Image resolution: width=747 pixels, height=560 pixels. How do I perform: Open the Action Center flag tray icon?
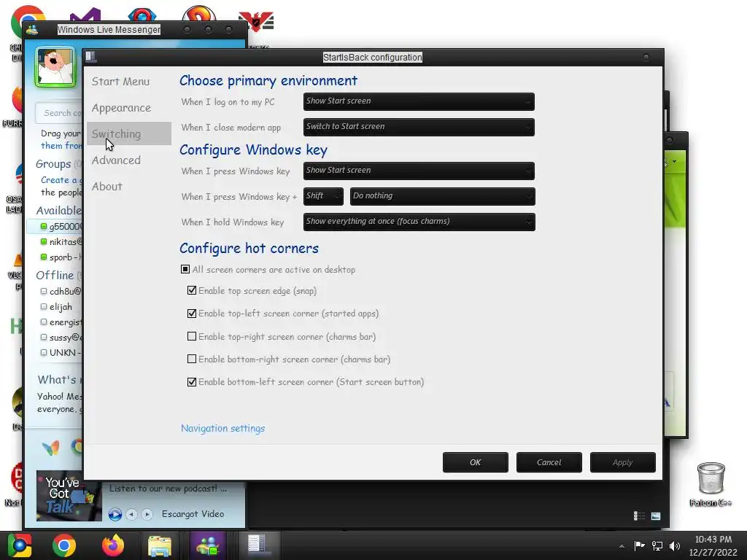[639, 545]
